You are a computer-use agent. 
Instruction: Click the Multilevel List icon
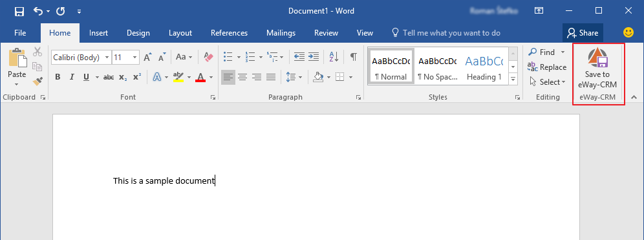272,57
